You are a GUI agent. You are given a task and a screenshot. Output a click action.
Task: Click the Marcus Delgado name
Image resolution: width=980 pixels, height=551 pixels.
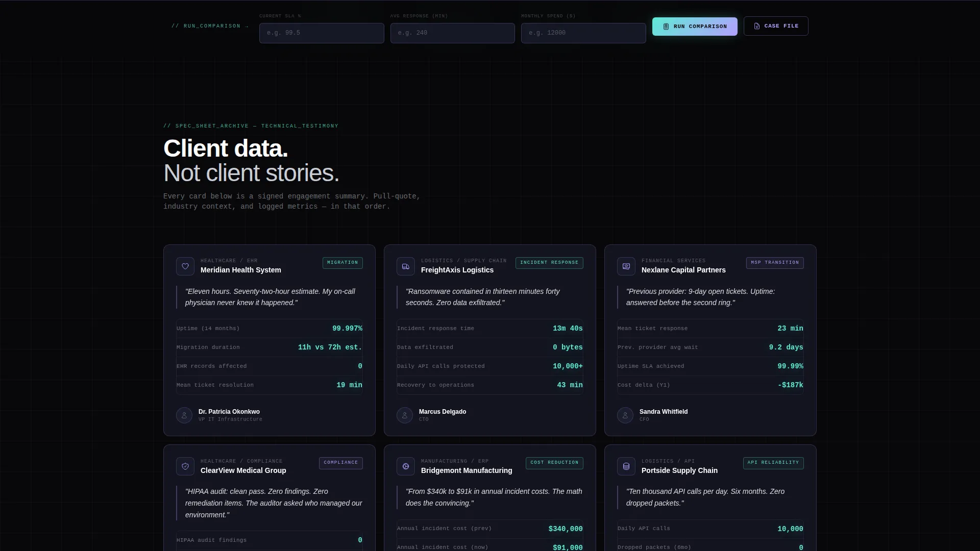pyautogui.click(x=443, y=412)
